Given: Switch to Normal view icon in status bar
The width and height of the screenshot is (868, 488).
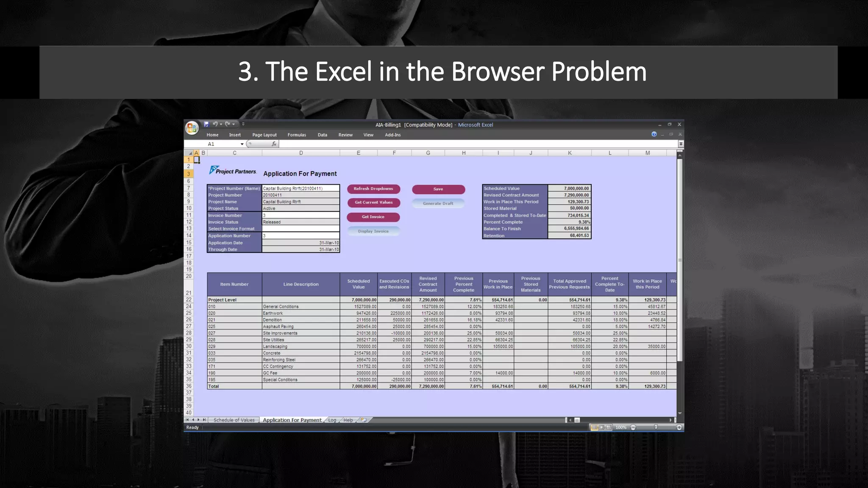Looking at the screenshot, I should (x=594, y=427).
